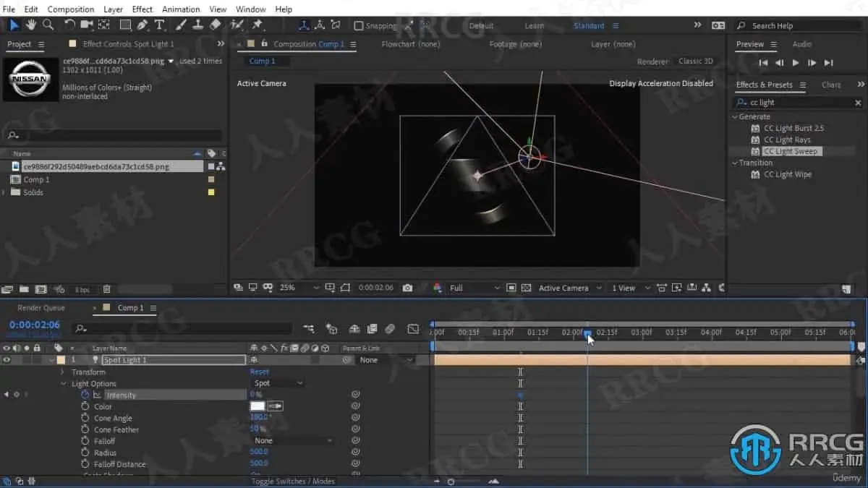Click Show Channel color management icon
Screen dimensions: 868x488
coord(437,288)
